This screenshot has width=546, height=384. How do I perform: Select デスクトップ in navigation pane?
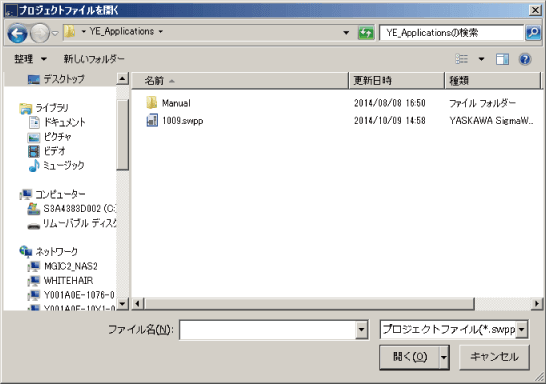[64, 79]
